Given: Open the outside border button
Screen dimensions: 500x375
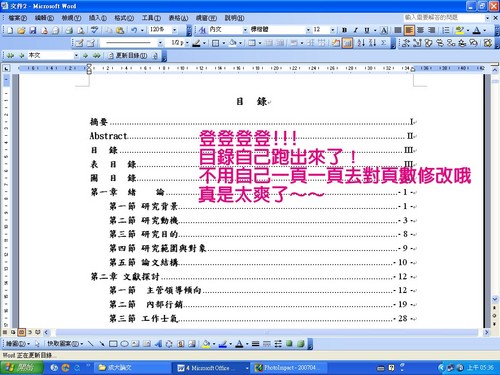Looking at the screenshot, I should (216, 43).
